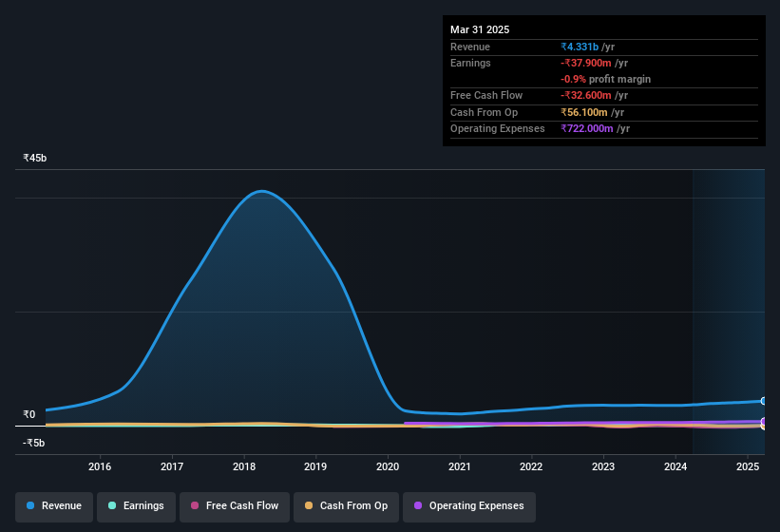The width and height of the screenshot is (780, 532).
Task: Click the ₹4.331b revenue value
Action: point(580,47)
